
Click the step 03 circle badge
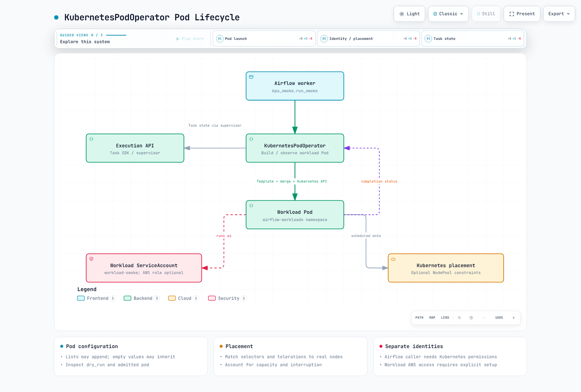pos(428,38)
